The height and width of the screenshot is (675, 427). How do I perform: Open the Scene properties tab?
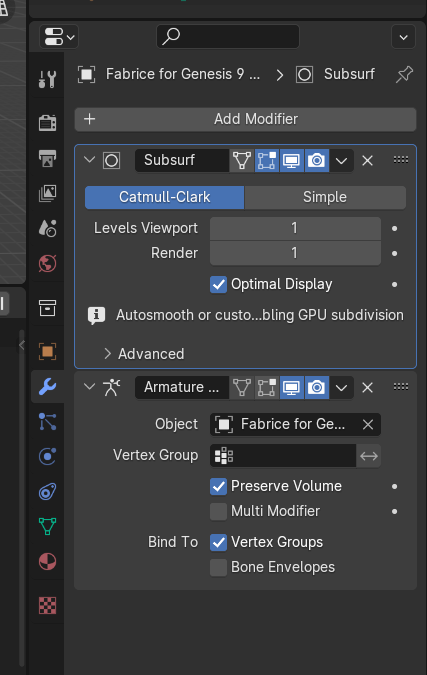pos(47,228)
